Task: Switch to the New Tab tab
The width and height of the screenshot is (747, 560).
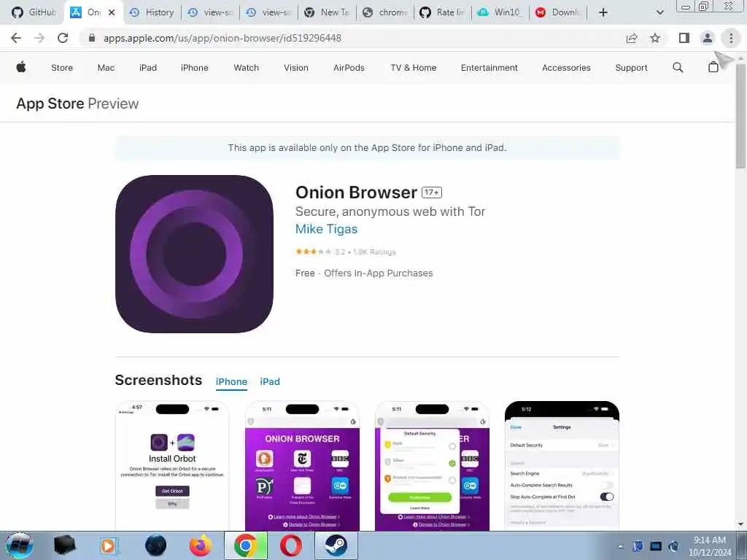Action: tap(328, 12)
